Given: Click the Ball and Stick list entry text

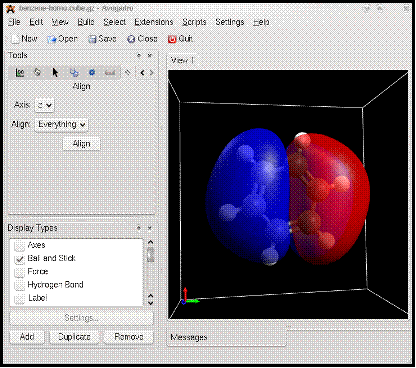Looking at the screenshot, I should coord(52,258).
